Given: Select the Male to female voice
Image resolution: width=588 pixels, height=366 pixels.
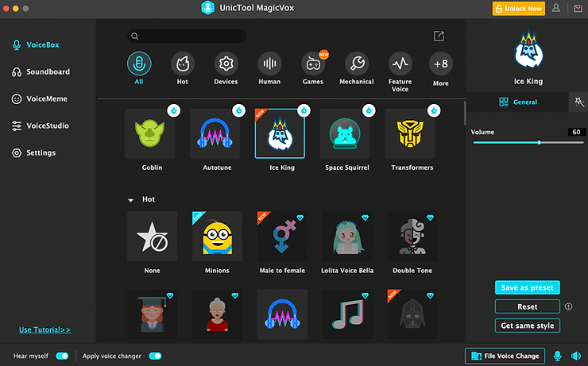Looking at the screenshot, I should click(x=282, y=237).
